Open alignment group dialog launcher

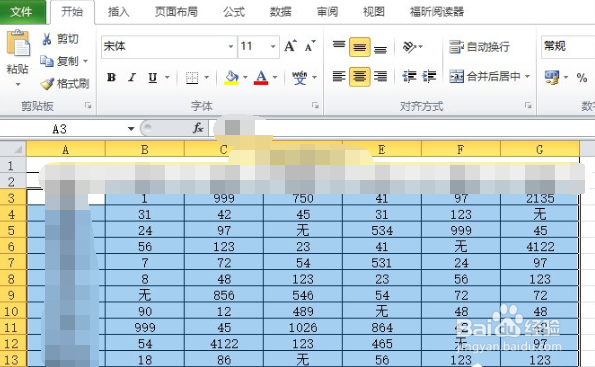click(528, 105)
